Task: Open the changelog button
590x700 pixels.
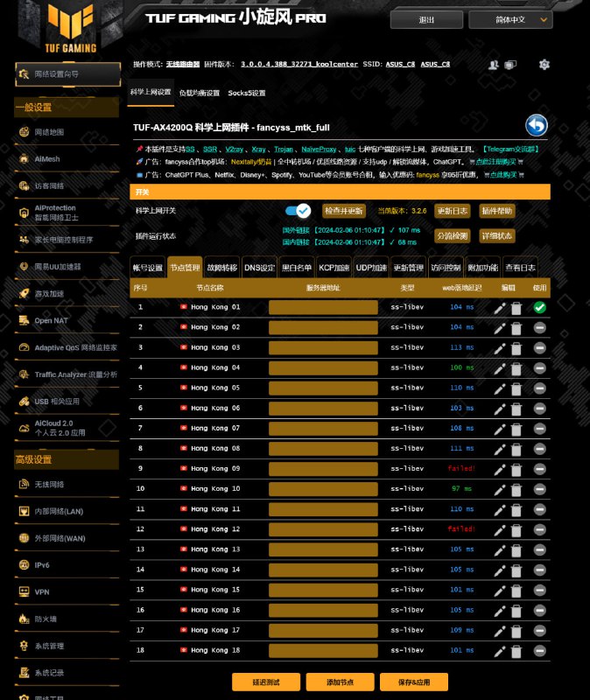Action: click(x=453, y=211)
